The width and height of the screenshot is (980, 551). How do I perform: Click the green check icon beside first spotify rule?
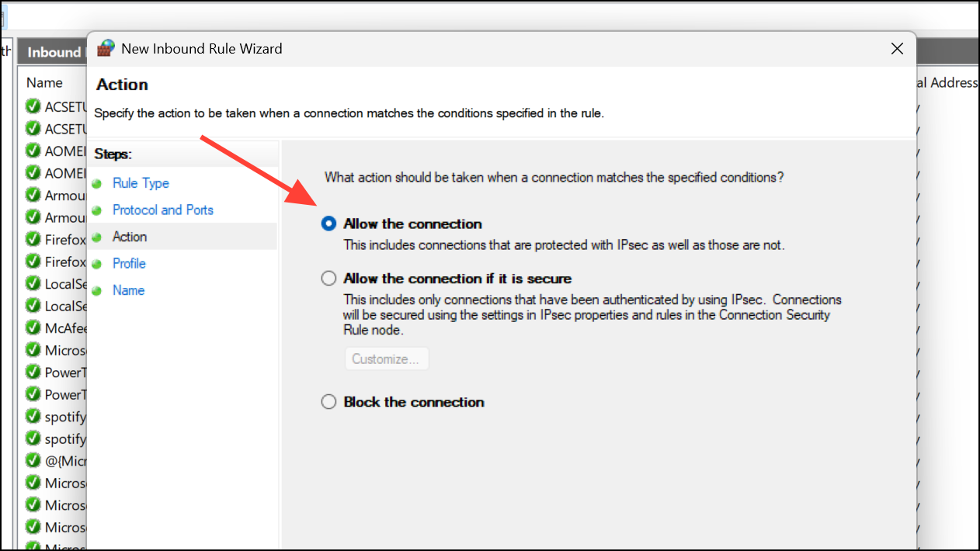click(33, 416)
